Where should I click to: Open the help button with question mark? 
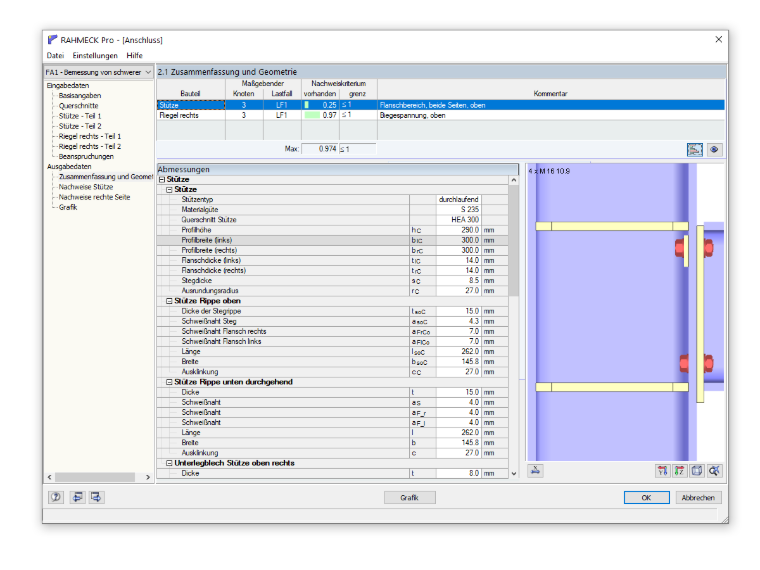[56, 497]
